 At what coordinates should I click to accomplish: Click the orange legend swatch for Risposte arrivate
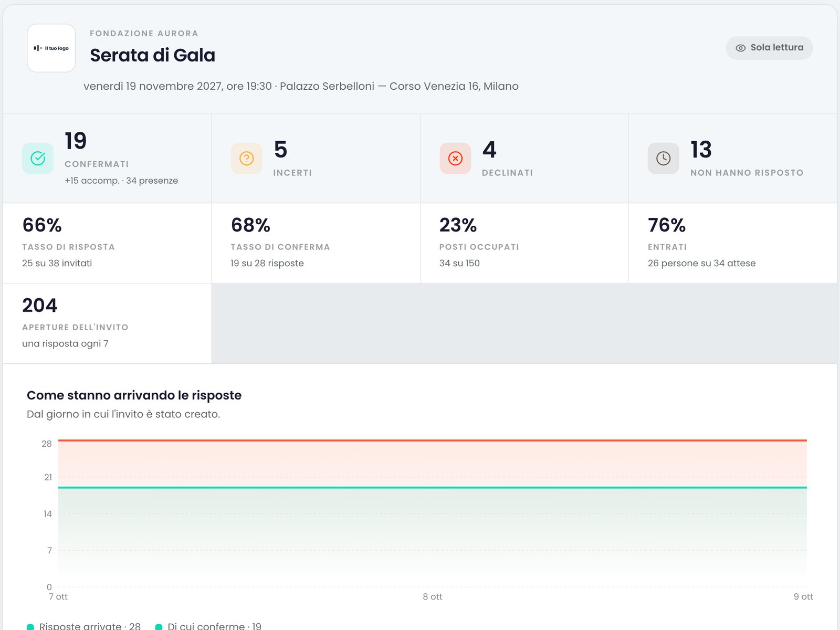point(30,626)
